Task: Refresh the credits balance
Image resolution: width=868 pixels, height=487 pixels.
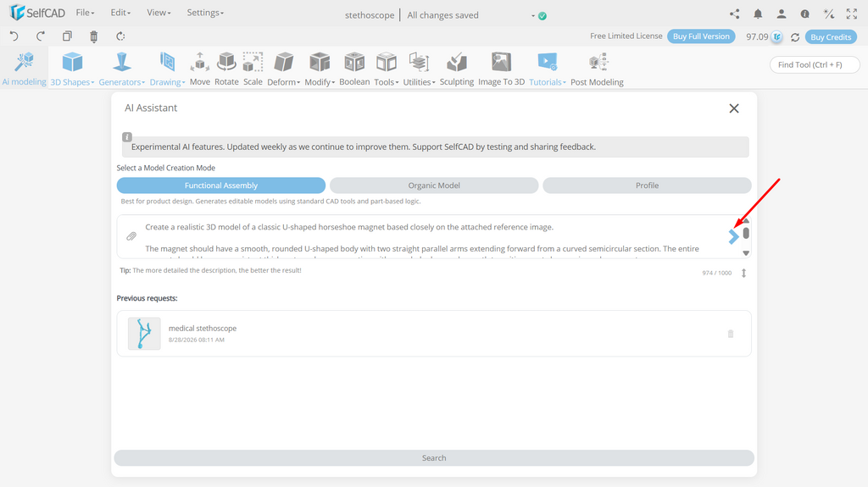Action: [795, 37]
